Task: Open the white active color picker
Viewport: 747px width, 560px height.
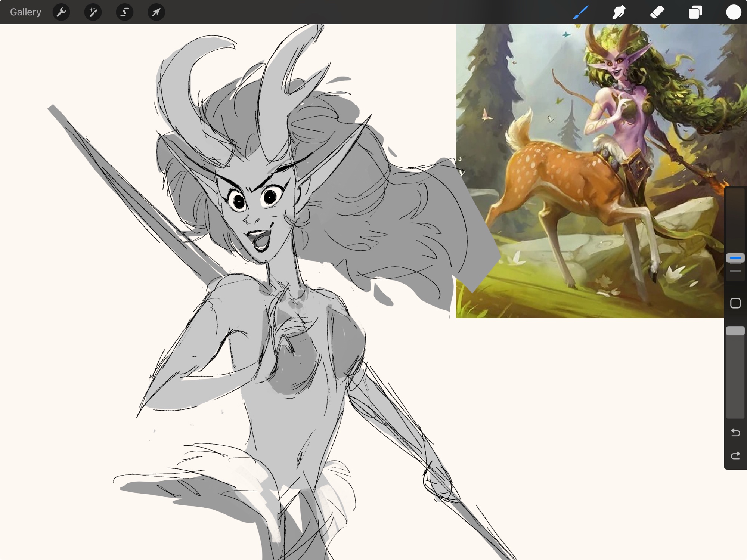Action: (734, 12)
